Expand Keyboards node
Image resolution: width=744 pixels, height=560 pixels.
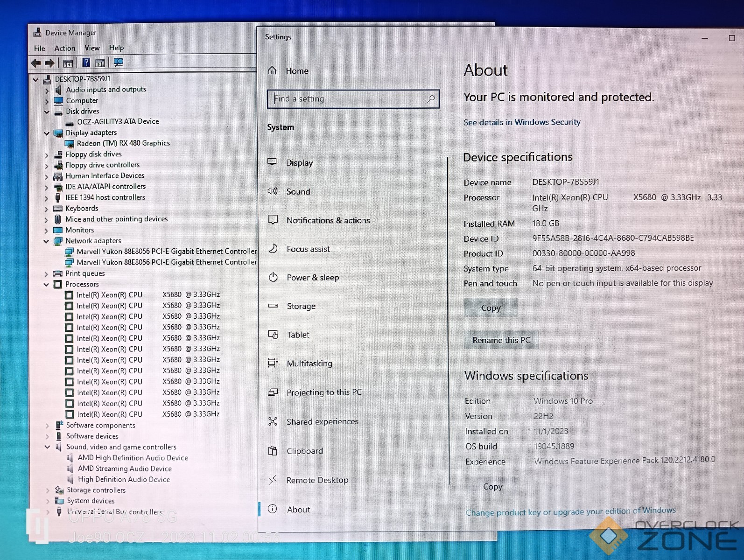(x=46, y=209)
